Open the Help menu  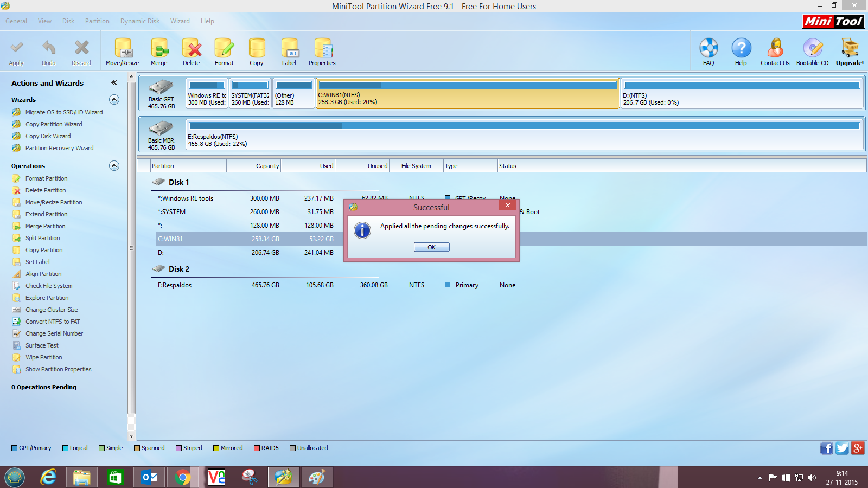[207, 21]
